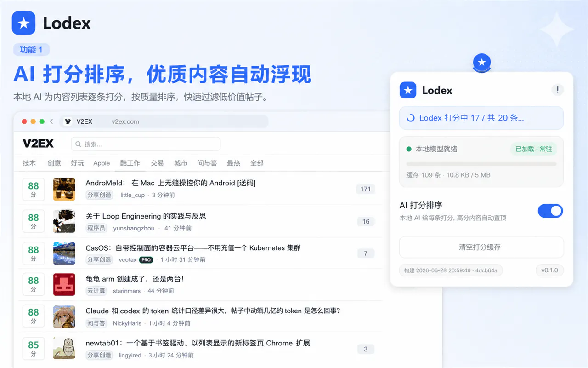588x368 pixels.
Task: Open veotax's avatar on the CasOS post
Action: (x=64, y=253)
